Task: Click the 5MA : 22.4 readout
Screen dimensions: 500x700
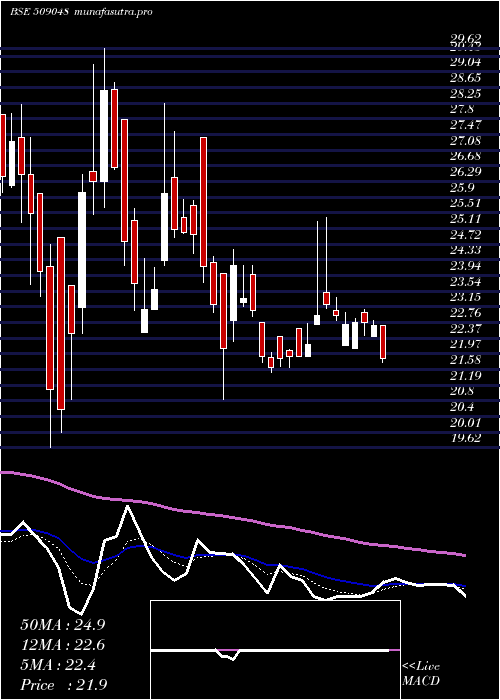Action: [58, 665]
